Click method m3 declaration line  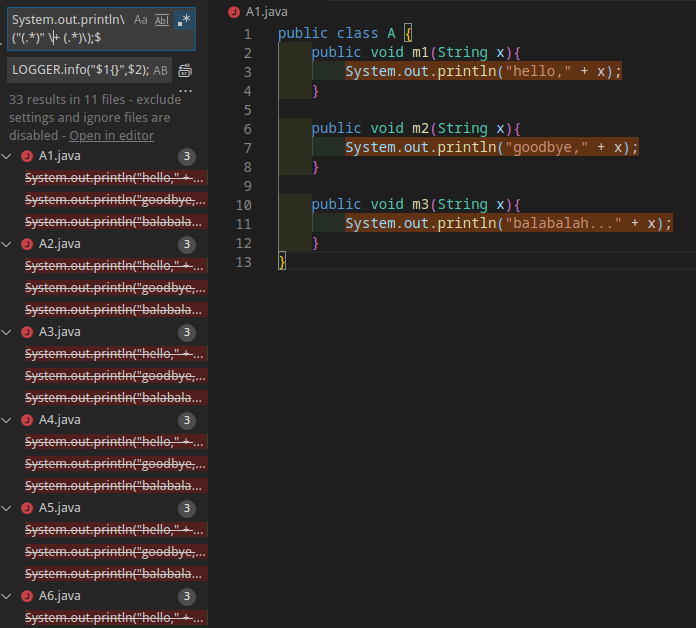click(x=416, y=204)
